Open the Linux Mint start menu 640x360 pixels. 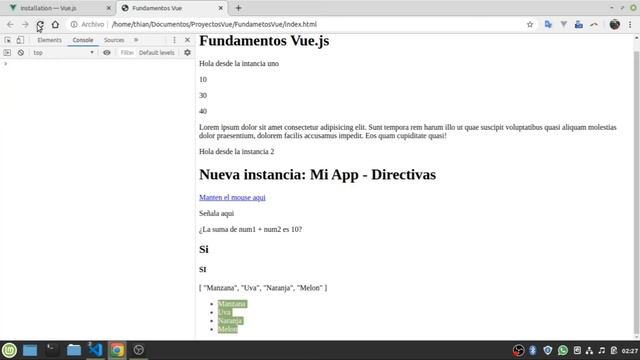pos(9,350)
